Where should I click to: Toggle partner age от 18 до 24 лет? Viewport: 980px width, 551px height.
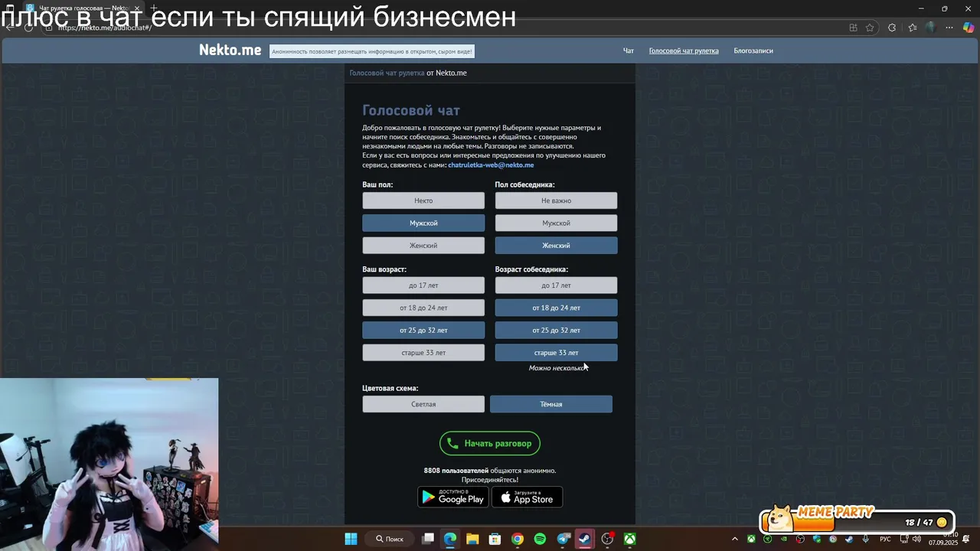(x=556, y=308)
